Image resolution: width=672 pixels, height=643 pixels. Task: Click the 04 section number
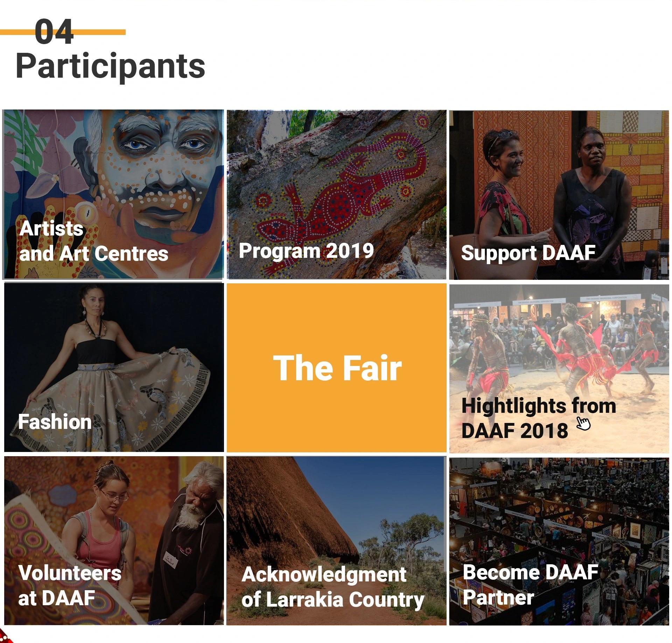tap(54, 32)
